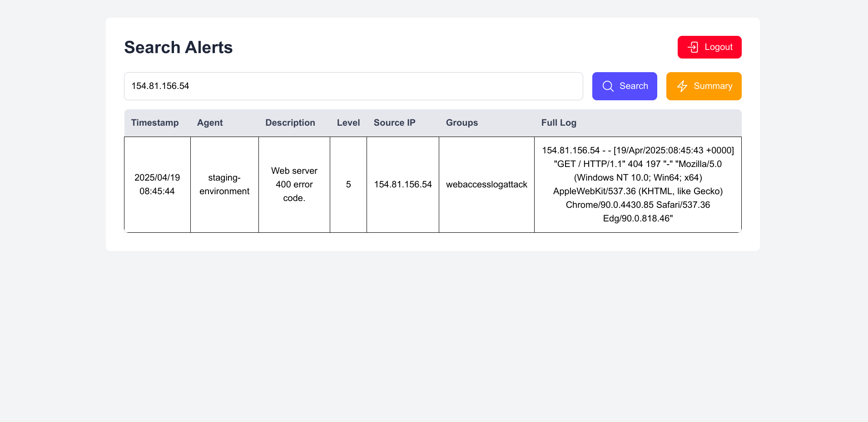Focus the search field containing 154.81.156.54
868x422 pixels.
(353, 86)
